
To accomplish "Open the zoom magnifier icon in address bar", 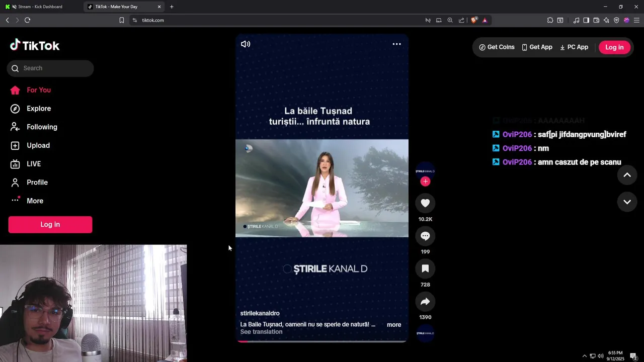I will tap(450, 20).
